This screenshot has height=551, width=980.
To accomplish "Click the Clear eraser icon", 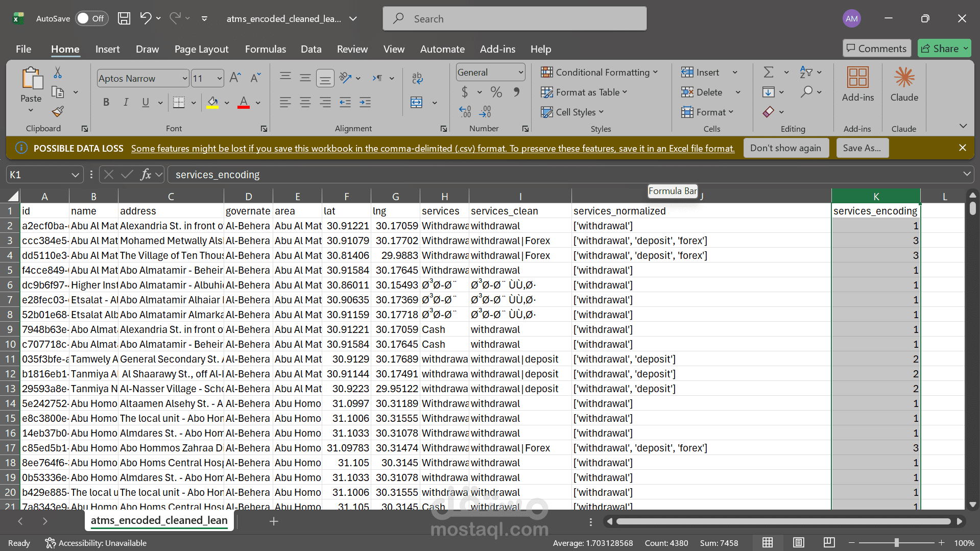I will click(769, 112).
